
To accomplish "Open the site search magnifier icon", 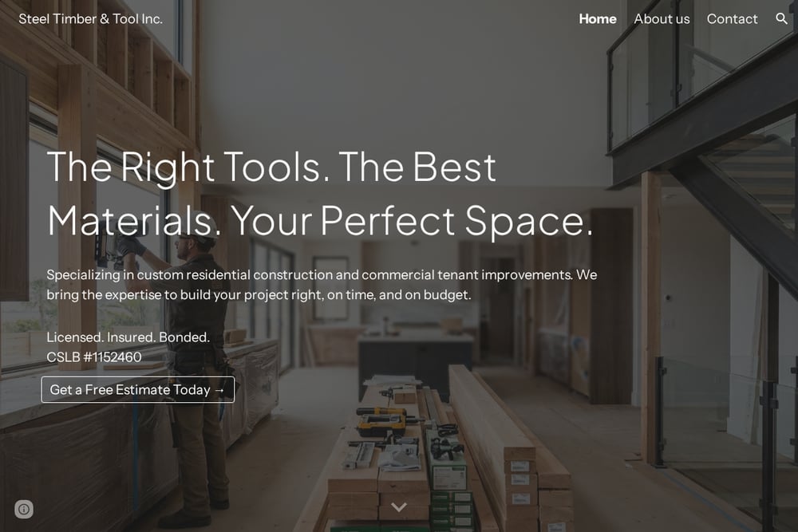I will [x=781, y=19].
